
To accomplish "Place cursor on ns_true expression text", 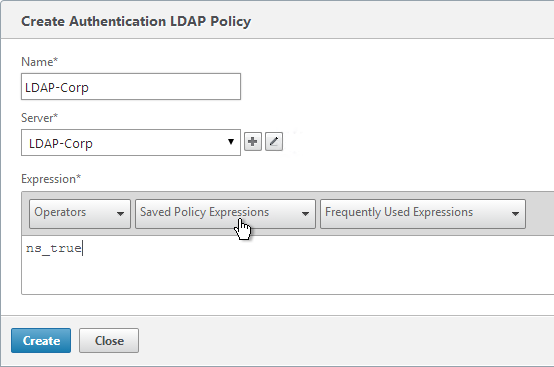I will click(x=54, y=248).
